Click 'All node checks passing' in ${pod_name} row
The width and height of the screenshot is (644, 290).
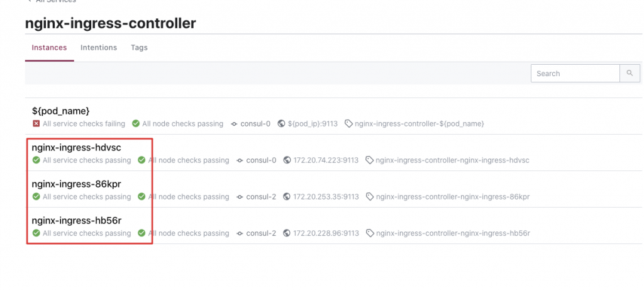coord(183,123)
